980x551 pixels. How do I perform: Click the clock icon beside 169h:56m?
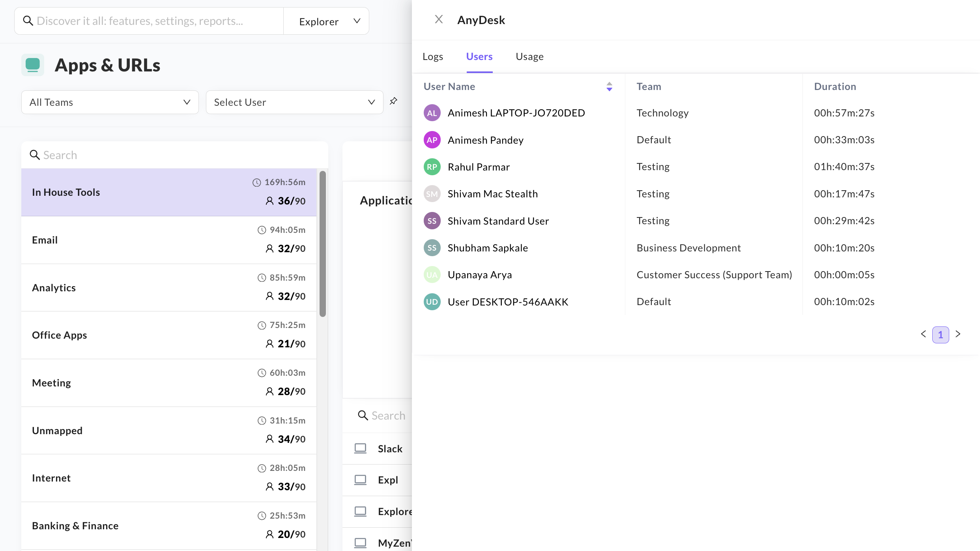[257, 182]
